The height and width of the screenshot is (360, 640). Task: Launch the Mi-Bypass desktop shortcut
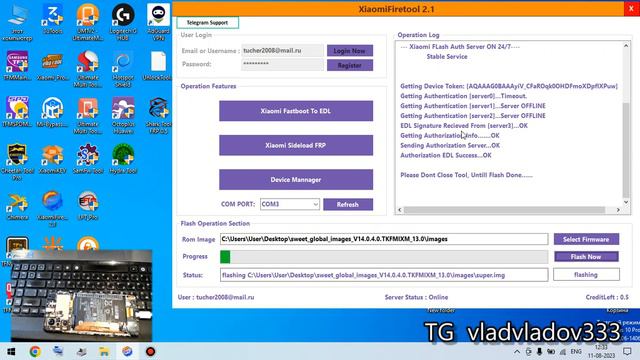(53, 112)
